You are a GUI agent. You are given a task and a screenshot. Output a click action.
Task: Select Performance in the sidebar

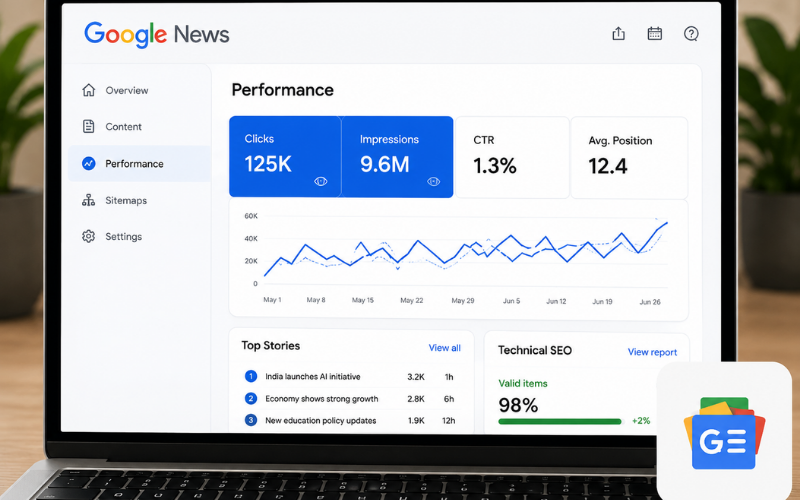[x=139, y=163]
